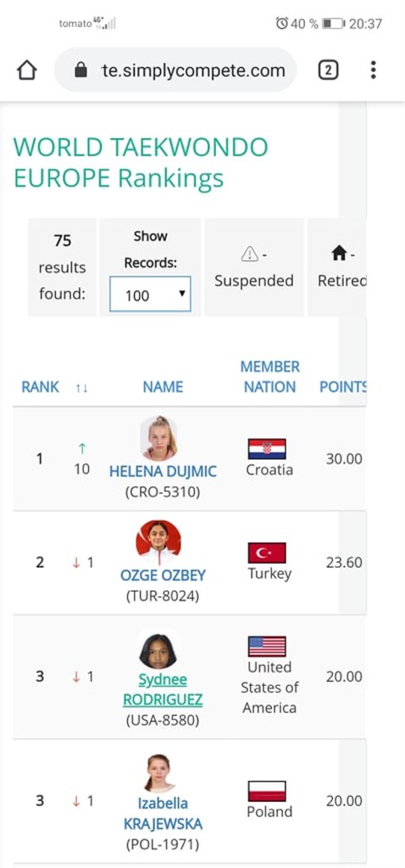Tap the address bar URL field
Screen dimensions: 405x868
tap(175, 70)
